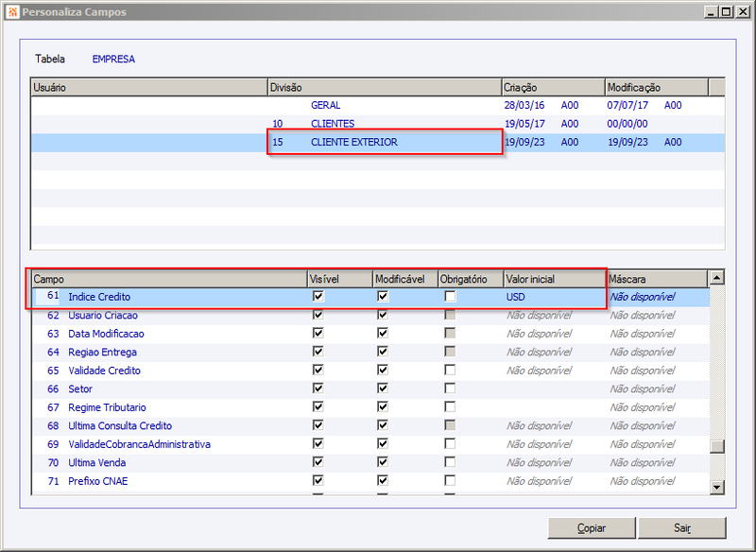The image size is (756, 552).
Task: Toggle Visível checkbox for Ultima Consulta Credito
Action: pyautogui.click(x=318, y=425)
